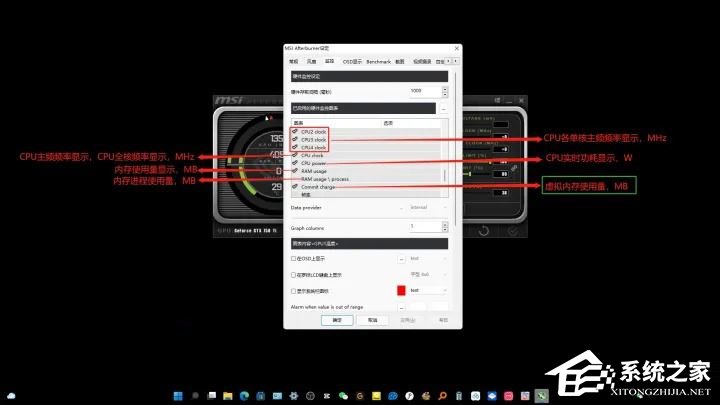Toggle the CPU3 clock graph checkmark
720x405 pixels.
pos(295,139)
